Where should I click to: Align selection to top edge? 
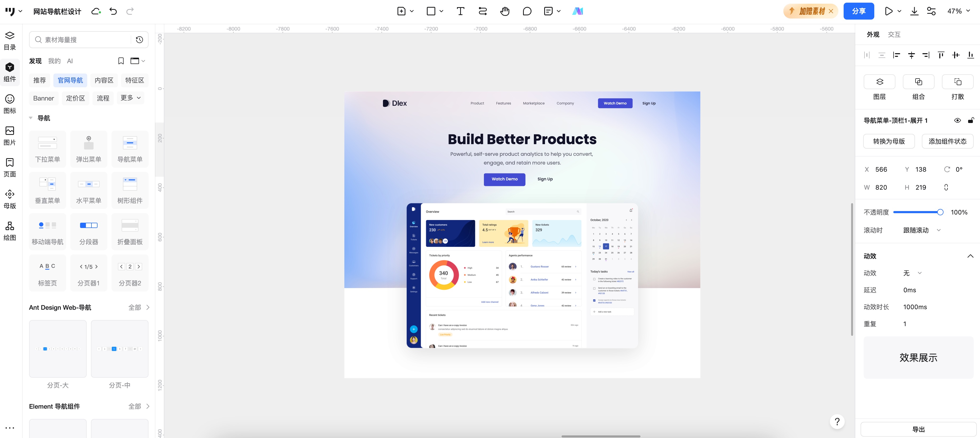(941, 55)
